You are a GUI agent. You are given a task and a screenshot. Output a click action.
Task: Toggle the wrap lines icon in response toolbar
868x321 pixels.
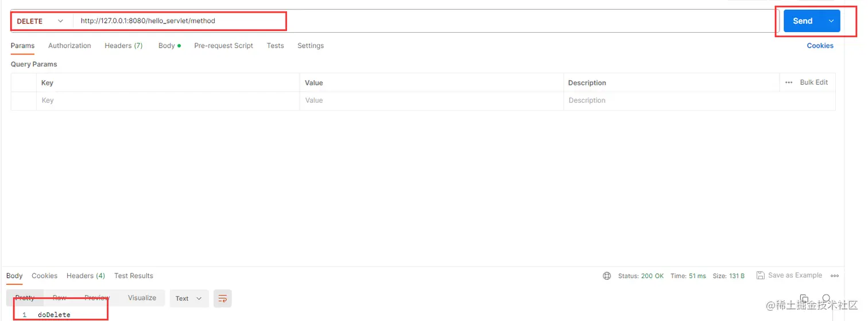pos(223,298)
